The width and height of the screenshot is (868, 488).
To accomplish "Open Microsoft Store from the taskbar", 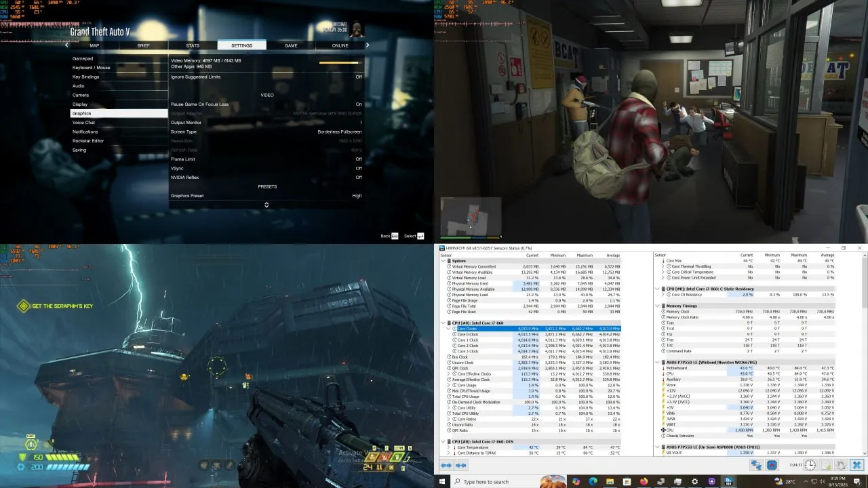I will click(x=626, y=481).
